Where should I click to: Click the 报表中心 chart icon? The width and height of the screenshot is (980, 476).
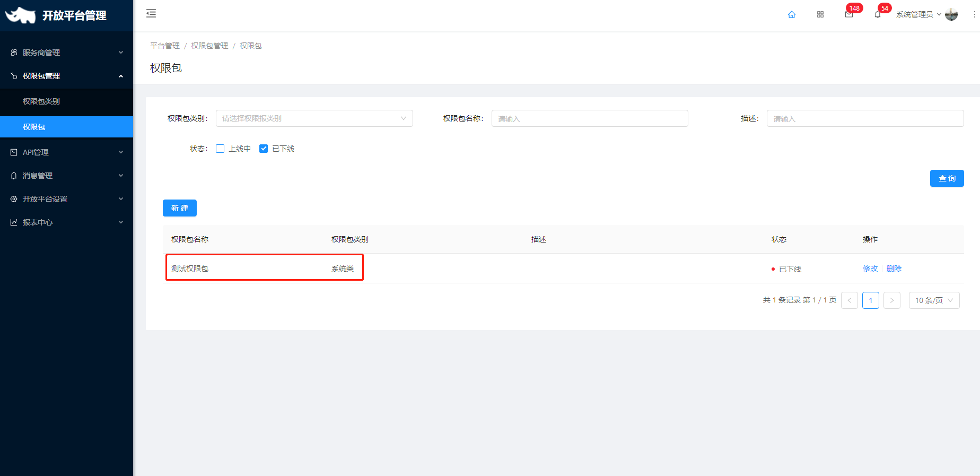tap(14, 222)
